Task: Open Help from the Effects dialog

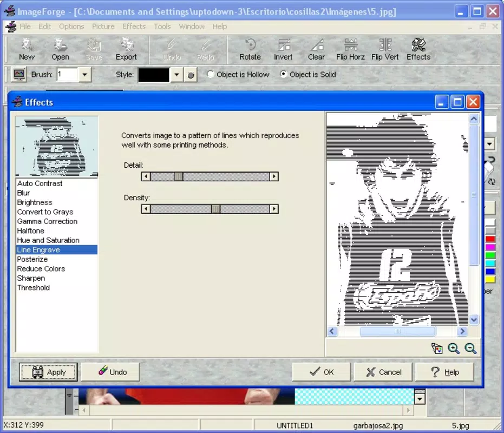Action: tap(444, 372)
